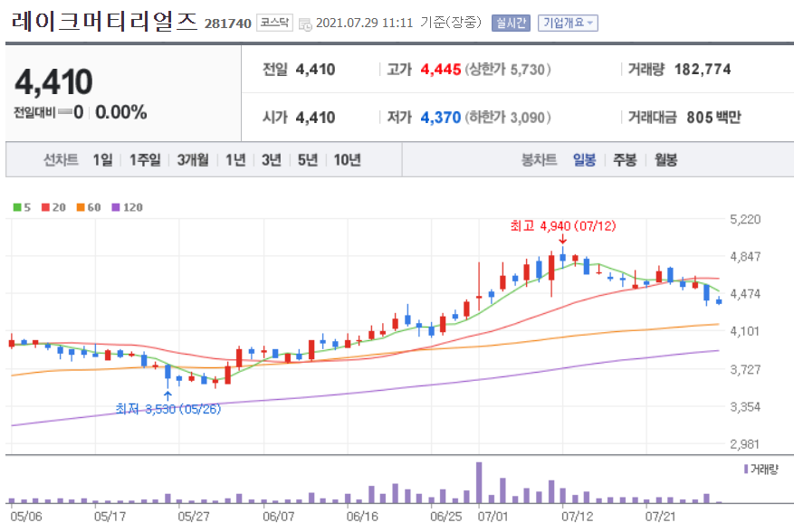
Task: Click the 3,727 price axis label
Action: point(745,369)
